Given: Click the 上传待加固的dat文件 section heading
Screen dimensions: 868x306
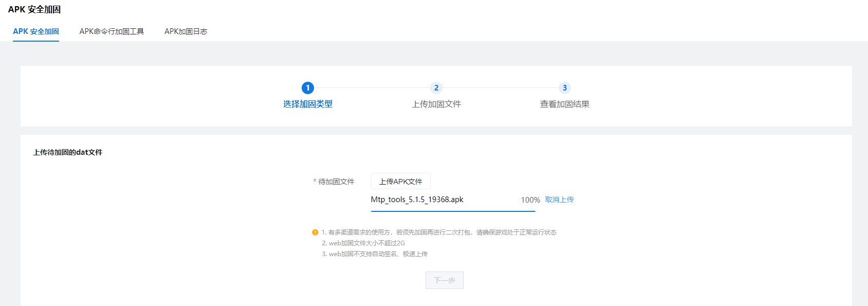Looking at the screenshot, I should pyautogui.click(x=68, y=152).
